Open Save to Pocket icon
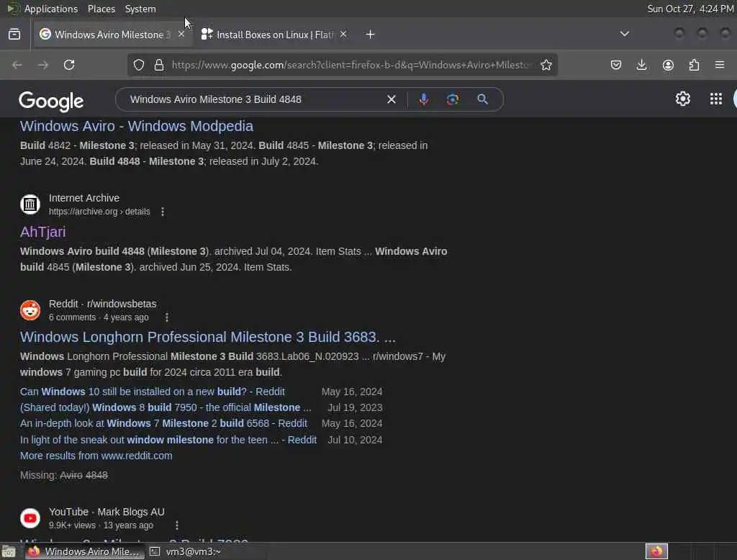The height and width of the screenshot is (560, 737). [x=616, y=65]
